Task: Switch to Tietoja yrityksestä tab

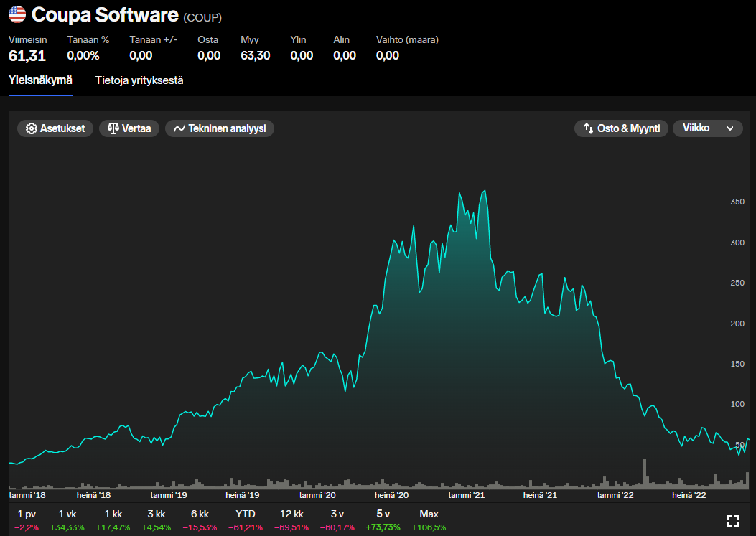Action: [x=139, y=80]
